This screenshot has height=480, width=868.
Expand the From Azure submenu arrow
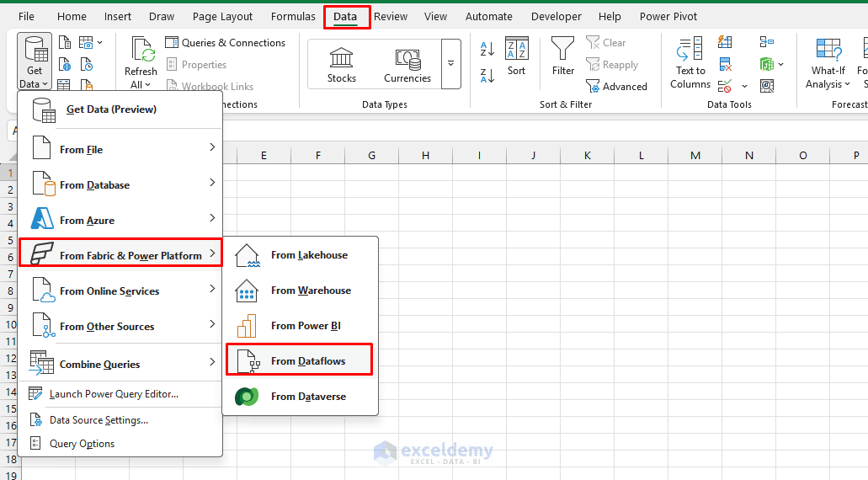212,218
